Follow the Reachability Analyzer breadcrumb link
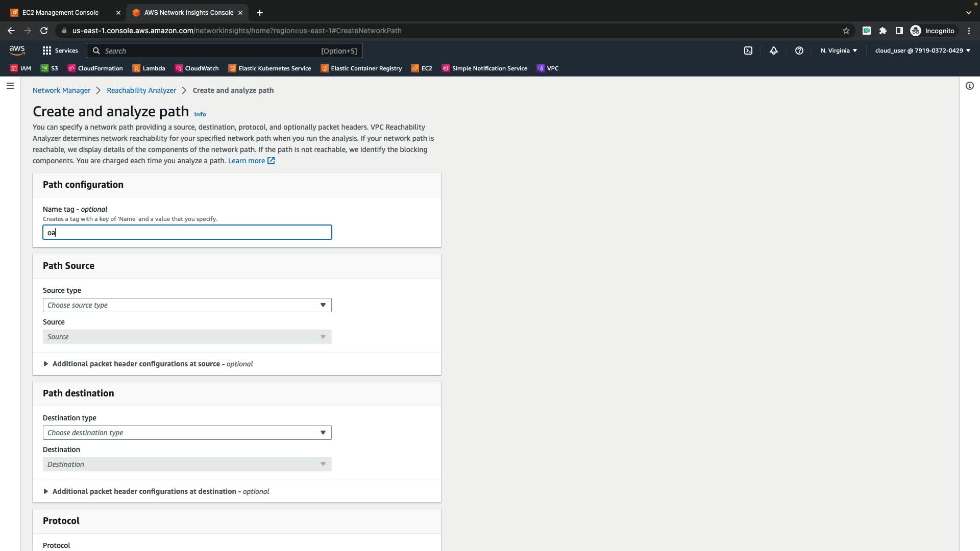 click(141, 90)
